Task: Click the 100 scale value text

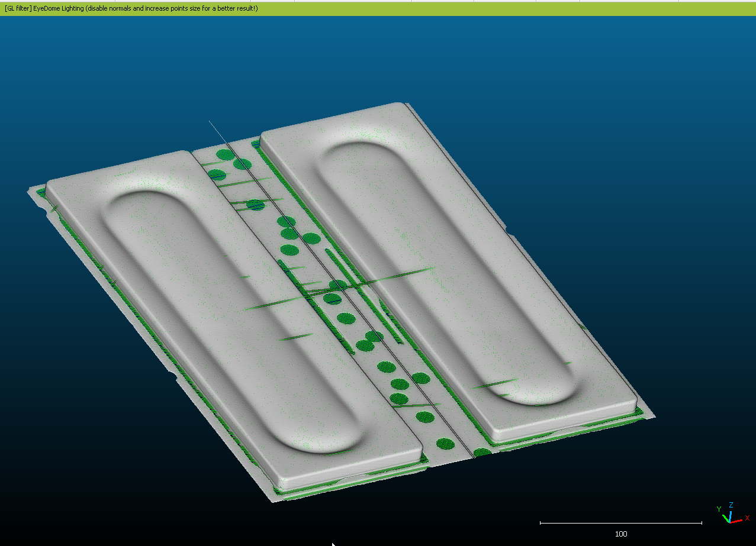Action: (620, 534)
